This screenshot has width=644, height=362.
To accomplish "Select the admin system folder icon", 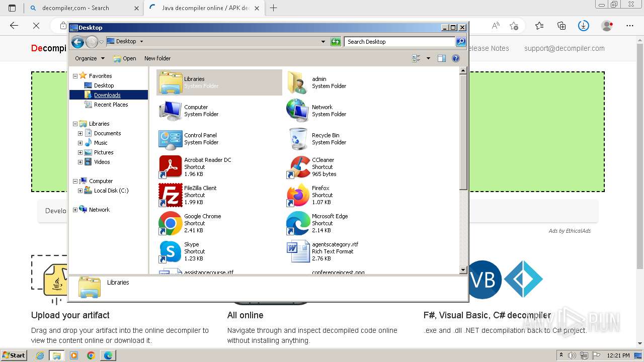I will click(x=298, y=82).
